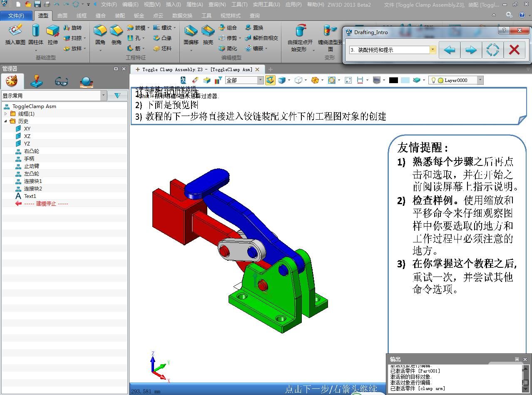532x395 pixels.
Task: Select the Extrude (拉伸) tool
Action: (x=53, y=34)
